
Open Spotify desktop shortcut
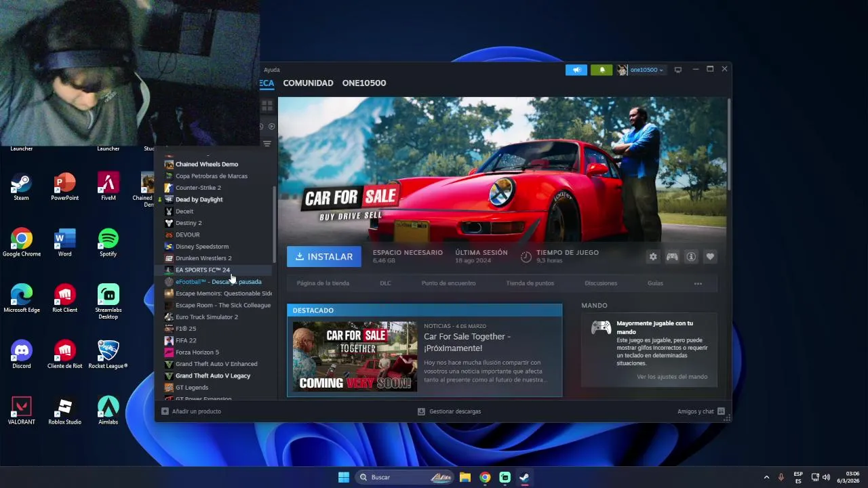(108, 242)
